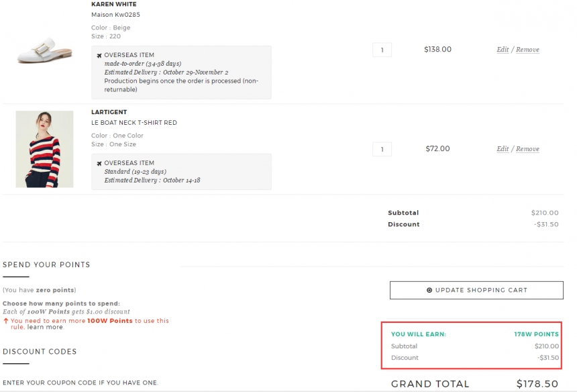Open the LE BOAT NECK T-SHIRT RED title
This screenshot has height=392, width=577.
tap(134, 123)
